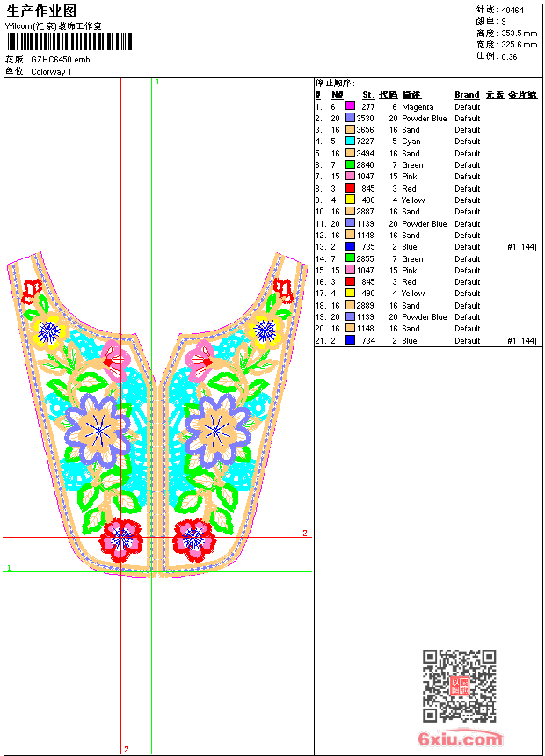Click stitch count 2889 in row 18
Image resolution: width=545 pixels, height=756 pixels.
(365, 306)
